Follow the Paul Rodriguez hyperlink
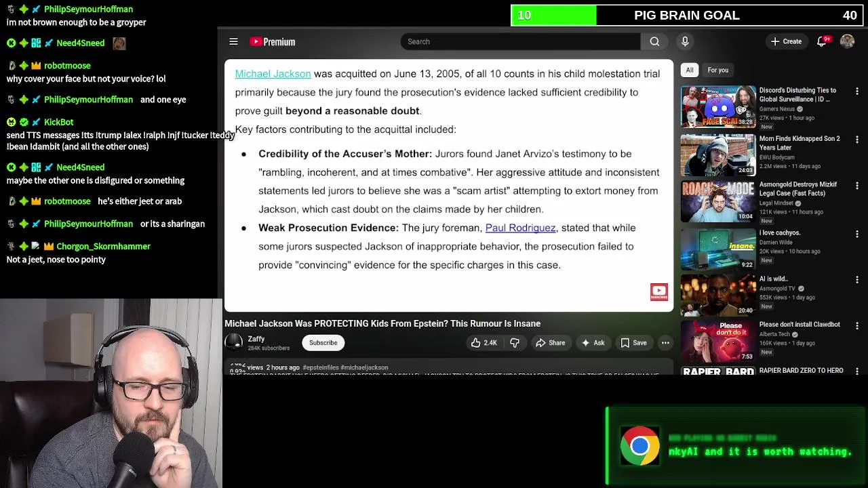 [x=520, y=228]
